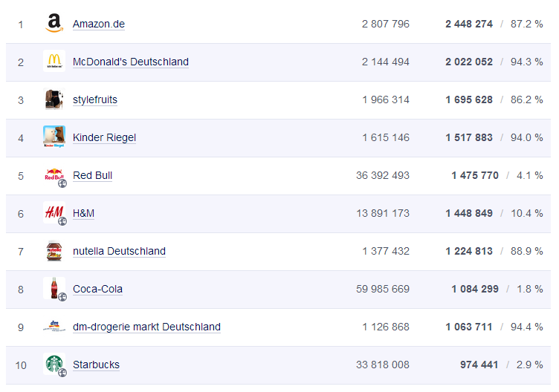Click the Coca-Cola bottle icon
The image size is (559, 392).
[x=54, y=289]
